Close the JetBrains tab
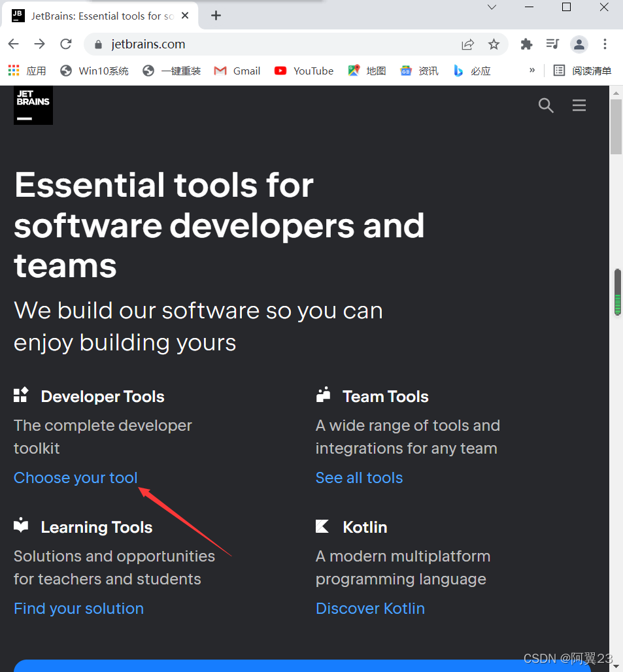Viewport: 623px width, 672px height. click(x=185, y=16)
